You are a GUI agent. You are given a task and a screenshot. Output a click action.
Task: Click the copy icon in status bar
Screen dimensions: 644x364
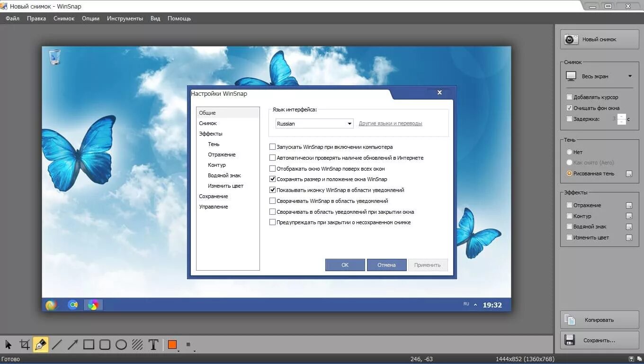(639, 359)
